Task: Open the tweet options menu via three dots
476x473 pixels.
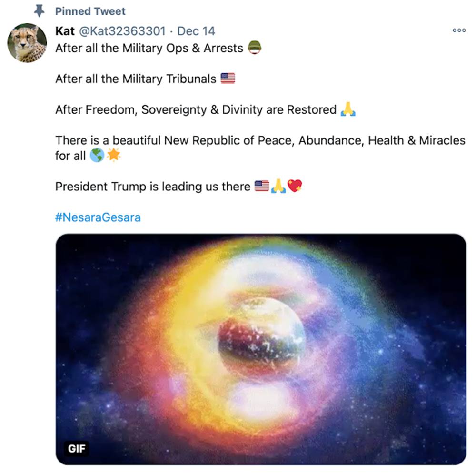Action: tap(459, 30)
